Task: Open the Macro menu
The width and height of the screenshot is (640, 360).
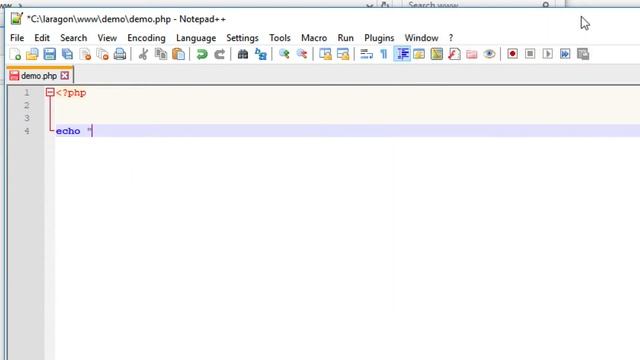Action: point(314,38)
